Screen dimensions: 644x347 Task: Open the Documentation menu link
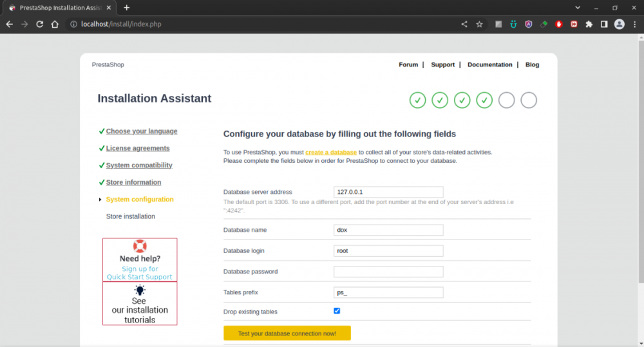pyautogui.click(x=489, y=65)
